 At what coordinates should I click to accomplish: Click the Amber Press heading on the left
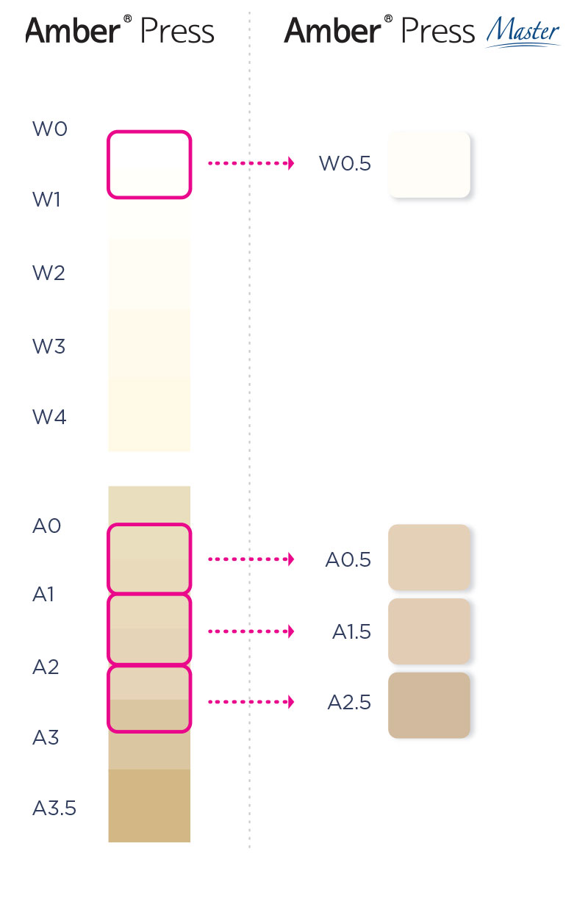pyautogui.click(x=120, y=30)
